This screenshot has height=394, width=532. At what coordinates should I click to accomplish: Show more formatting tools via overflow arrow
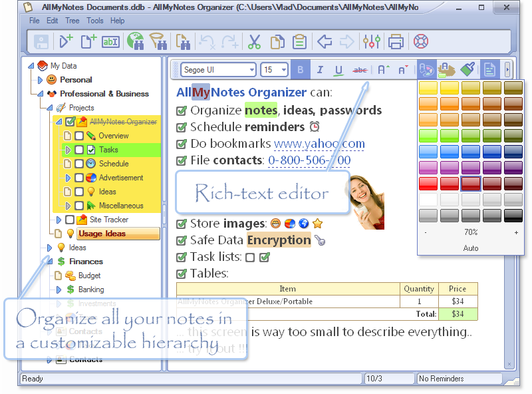coord(507,70)
